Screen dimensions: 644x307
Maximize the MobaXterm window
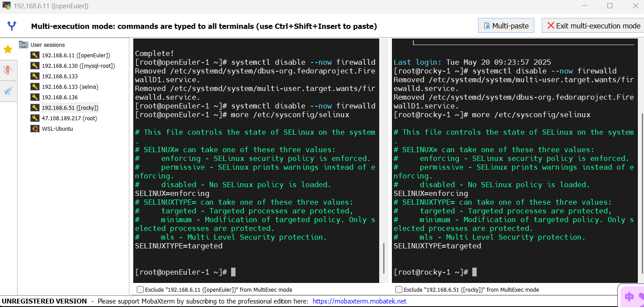point(610,6)
